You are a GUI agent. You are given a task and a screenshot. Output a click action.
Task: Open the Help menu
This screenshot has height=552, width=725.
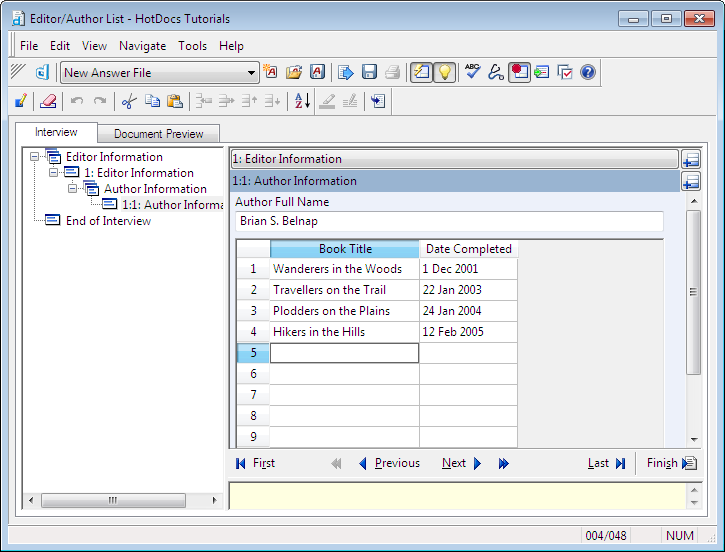(231, 46)
